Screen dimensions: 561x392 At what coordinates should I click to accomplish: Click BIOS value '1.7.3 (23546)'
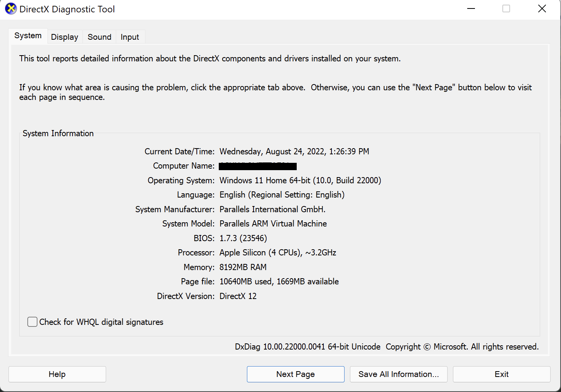243,238
